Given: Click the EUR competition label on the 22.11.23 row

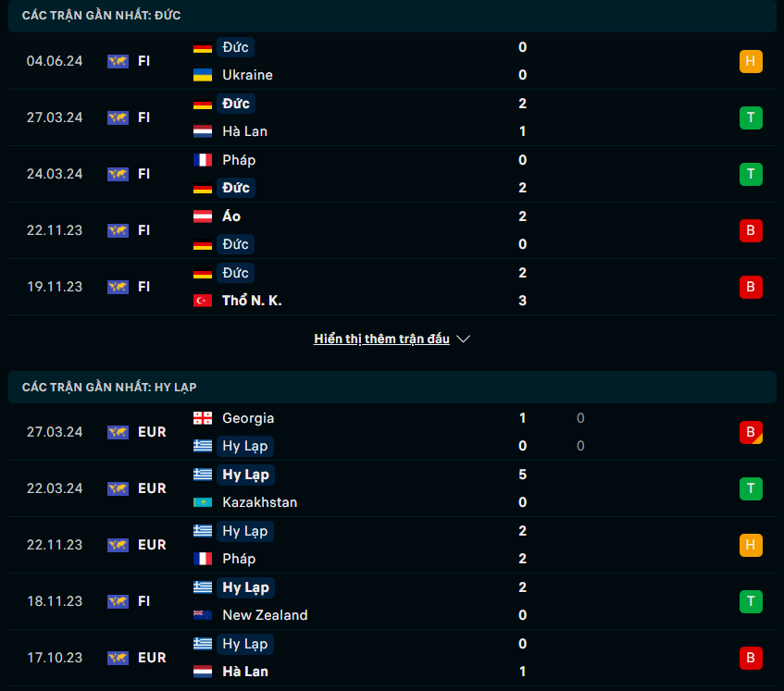Looking at the screenshot, I should pos(152,545).
